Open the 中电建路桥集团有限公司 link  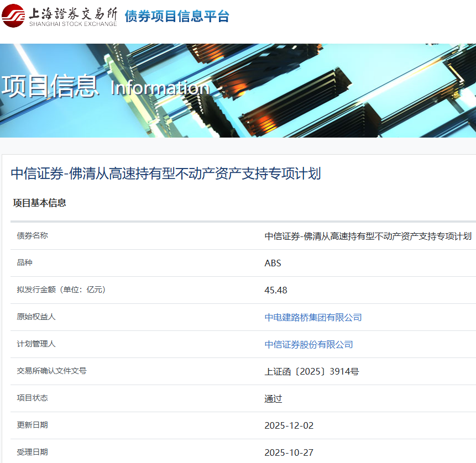tap(313, 317)
